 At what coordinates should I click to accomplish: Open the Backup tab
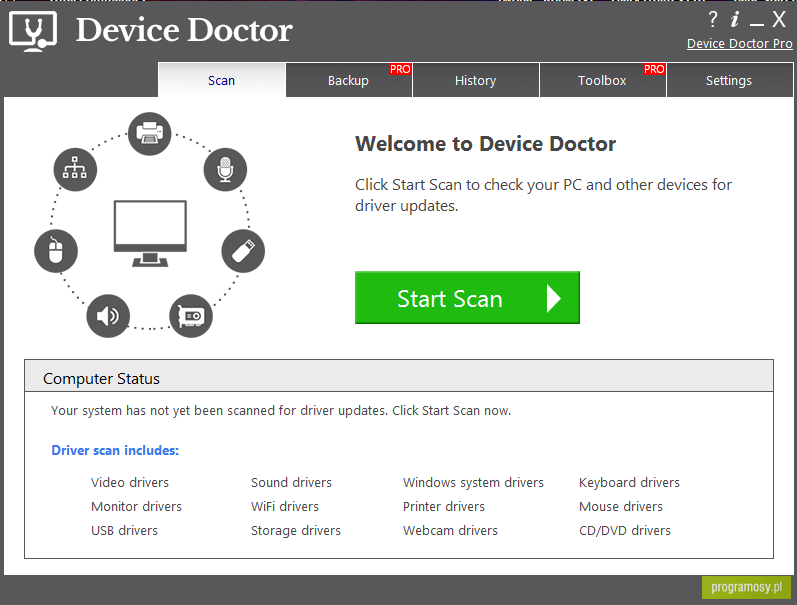(x=349, y=80)
